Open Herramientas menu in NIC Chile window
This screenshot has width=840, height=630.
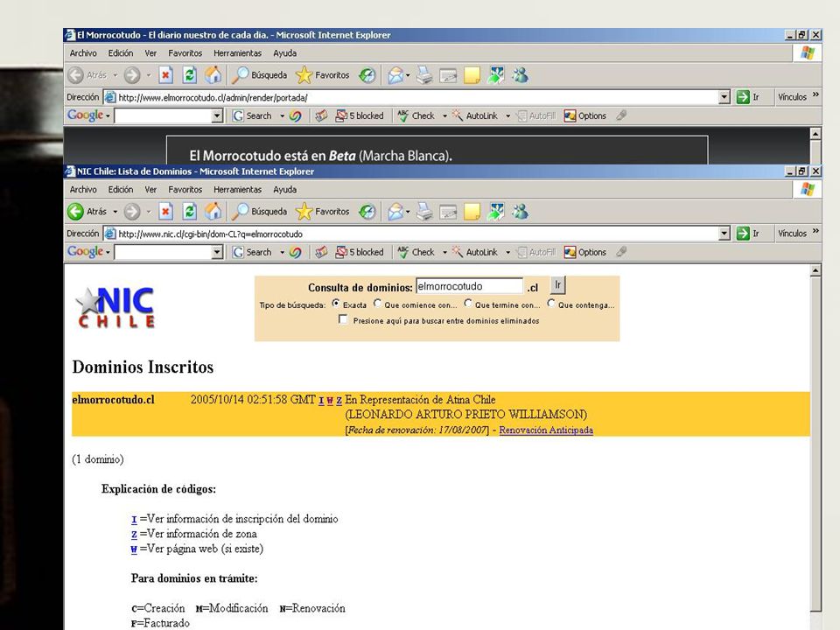pyautogui.click(x=237, y=190)
